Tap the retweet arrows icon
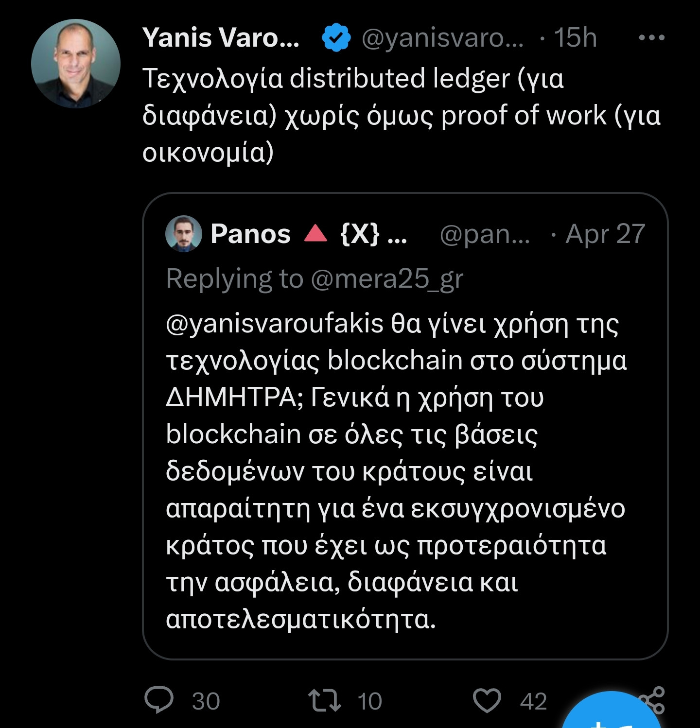Image resolution: width=700 pixels, height=728 pixels. (324, 701)
